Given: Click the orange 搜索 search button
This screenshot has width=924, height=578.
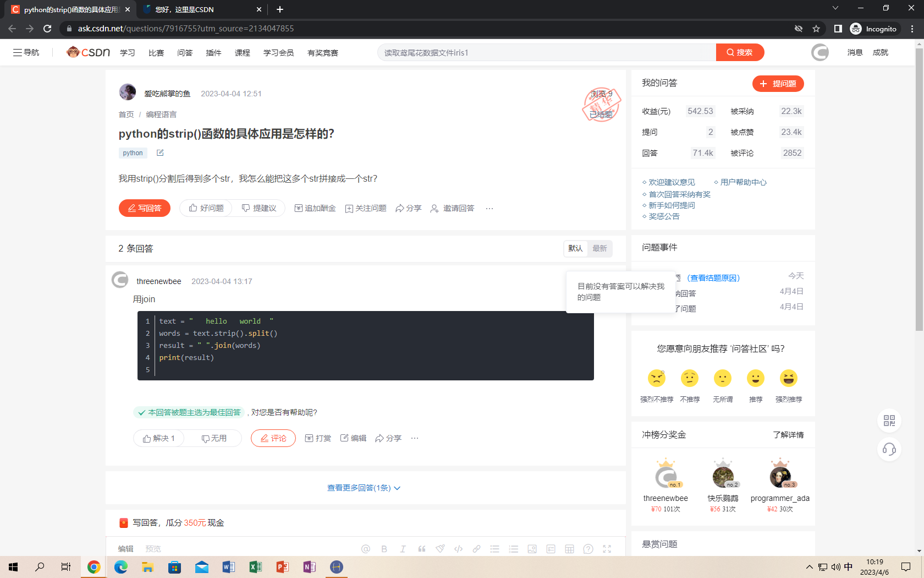Looking at the screenshot, I should tap(740, 52).
